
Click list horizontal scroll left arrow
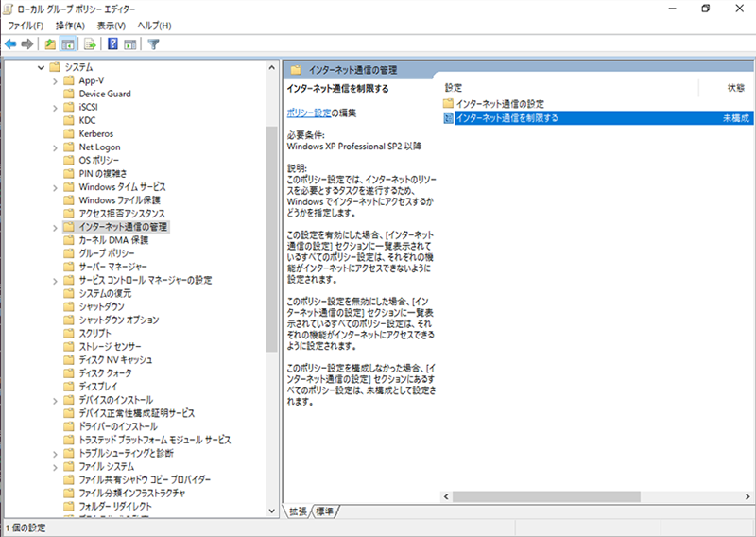(446, 496)
